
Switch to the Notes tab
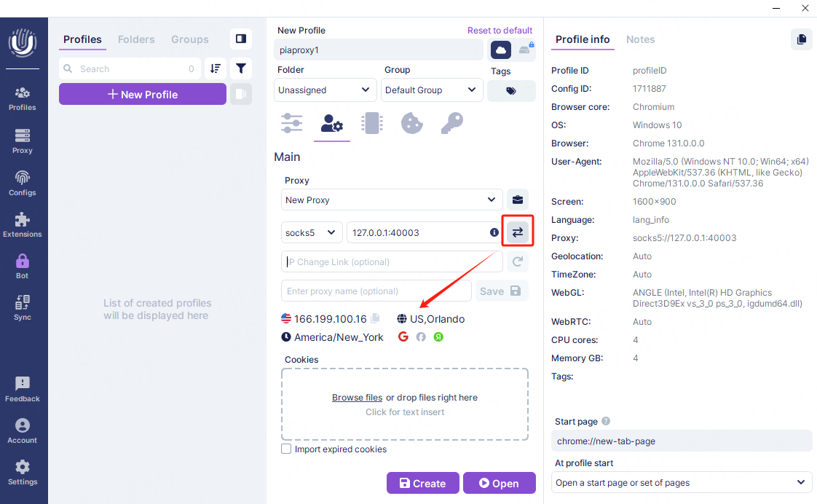click(x=640, y=39)
